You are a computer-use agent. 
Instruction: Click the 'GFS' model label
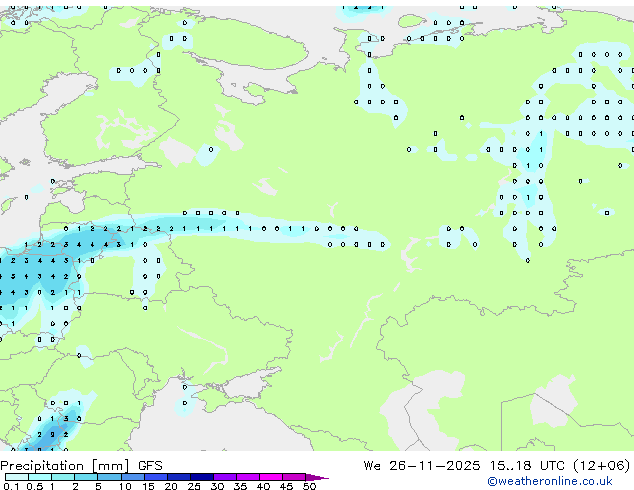pos(150,466)
